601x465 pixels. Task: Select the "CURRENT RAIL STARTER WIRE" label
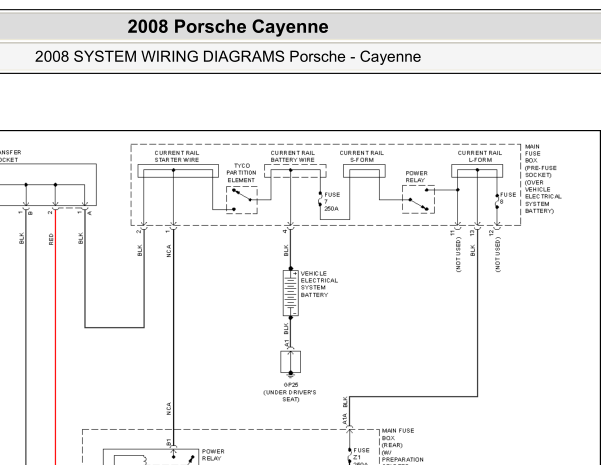coord(177,156)
